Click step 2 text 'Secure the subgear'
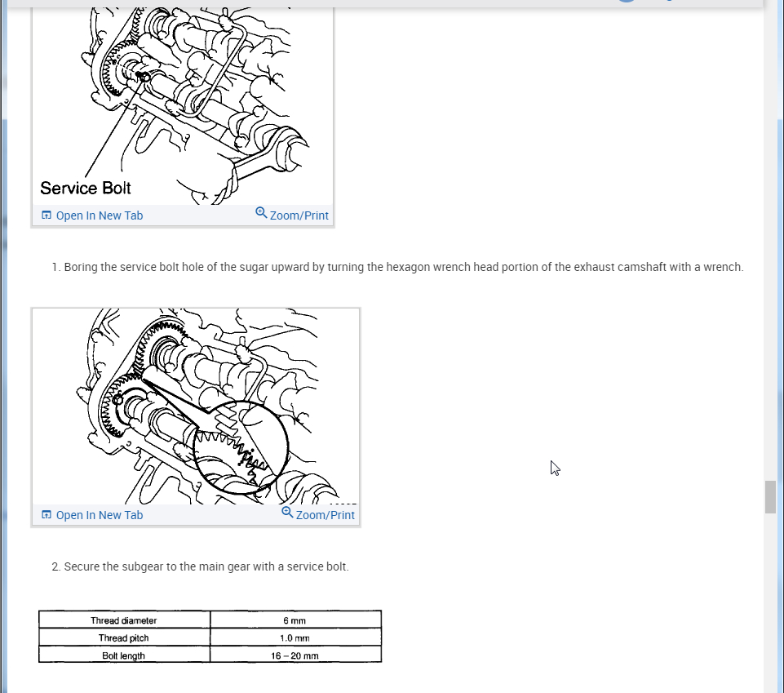Image resolution: width=784 pixels, height=693 pixels. pos(200,567)
